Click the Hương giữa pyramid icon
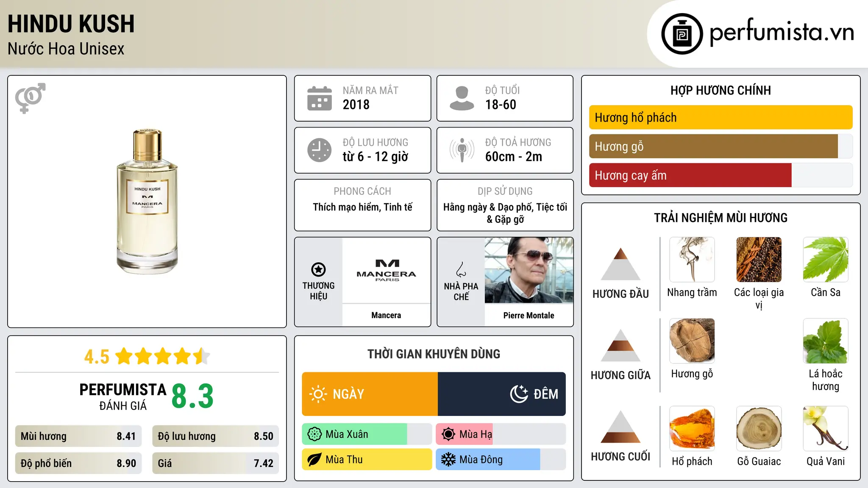The height and width of the screenshot is (488, 868). [621, 345]
